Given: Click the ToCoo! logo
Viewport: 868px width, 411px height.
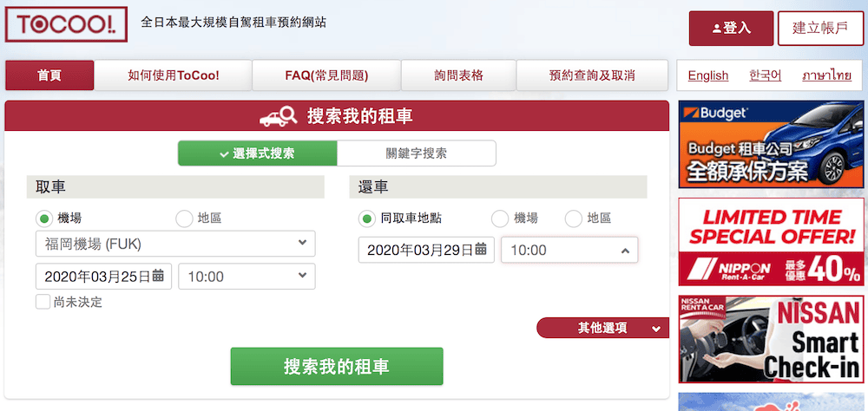Looking at the screenshot, I should (x=66, y=25).
